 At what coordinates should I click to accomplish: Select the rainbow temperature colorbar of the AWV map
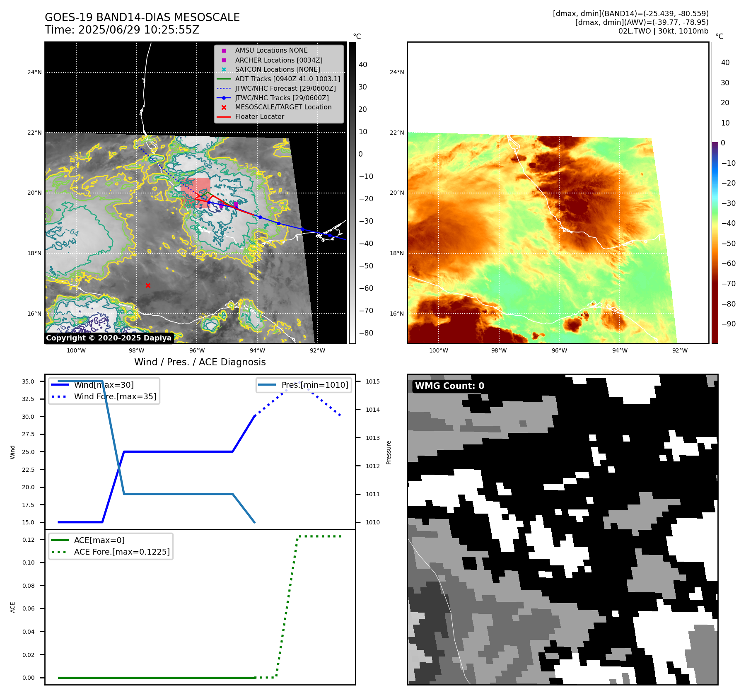[715, 193]
